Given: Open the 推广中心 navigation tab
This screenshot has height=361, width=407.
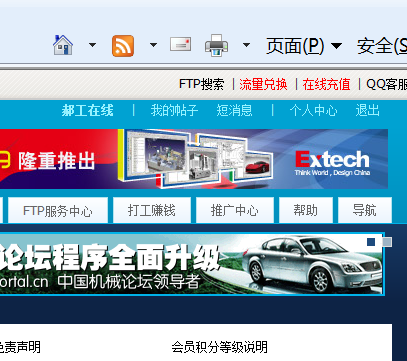Looking at the screenshot, I should click(235, 210).
